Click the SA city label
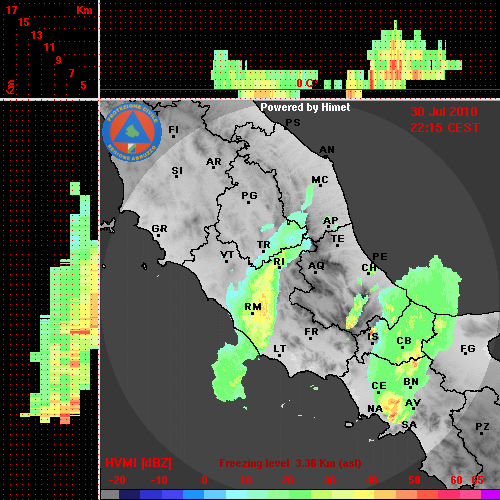Screen dimensions: 500x500 [409, 425]
